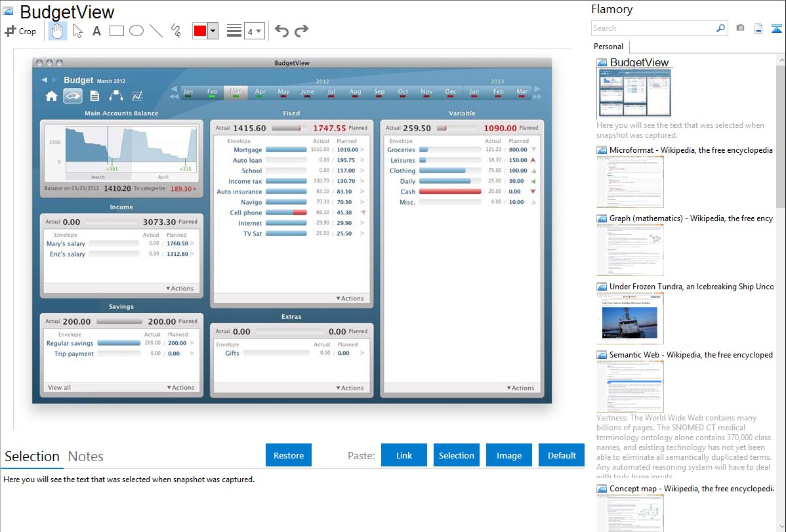Switch to the Personal tab
Image resolution: width=786 pixels, height=532 pixels.
pos(609,47)
